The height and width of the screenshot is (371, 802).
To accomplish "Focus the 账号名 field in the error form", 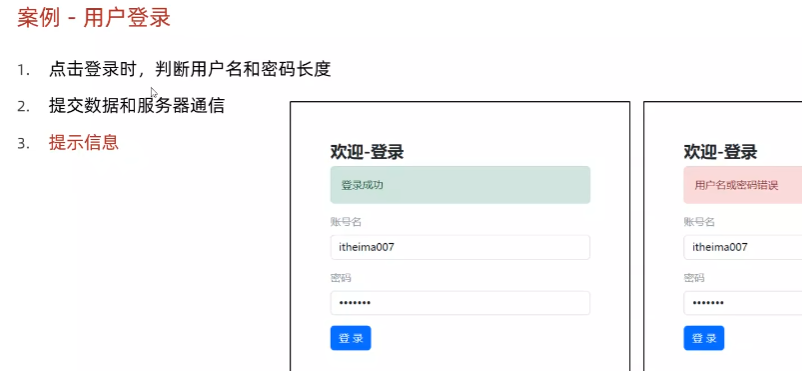I will (743, 247).
